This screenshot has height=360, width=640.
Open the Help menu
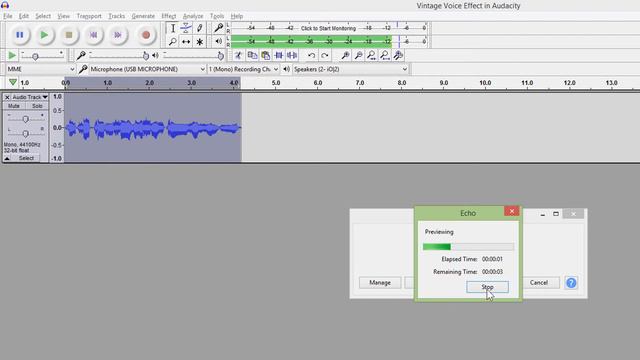click(237, 16)
